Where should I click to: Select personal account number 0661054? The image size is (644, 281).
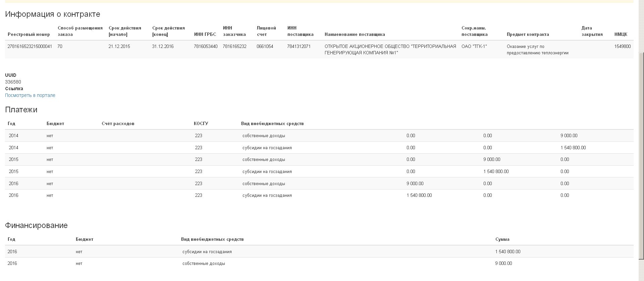265,47
